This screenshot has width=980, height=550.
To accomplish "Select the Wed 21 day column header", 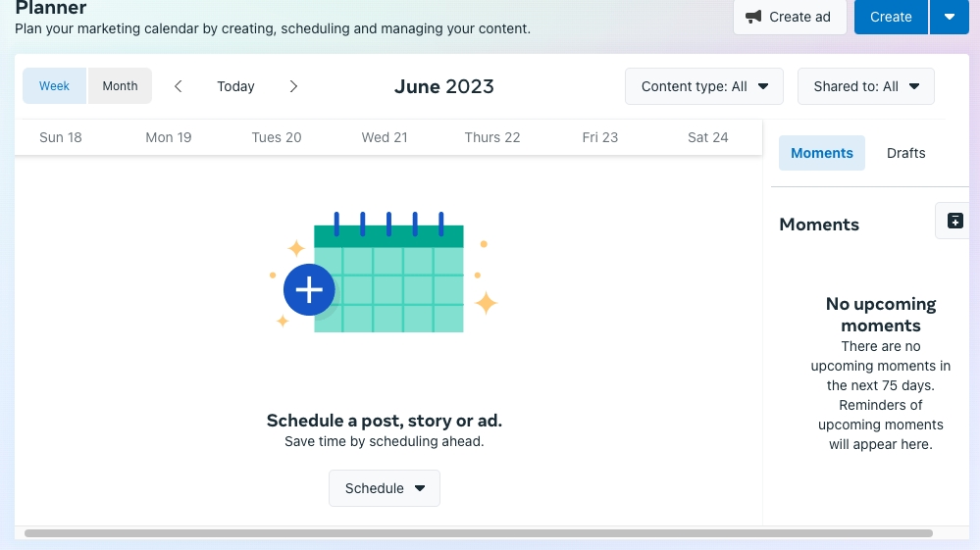I will point(384,137).
